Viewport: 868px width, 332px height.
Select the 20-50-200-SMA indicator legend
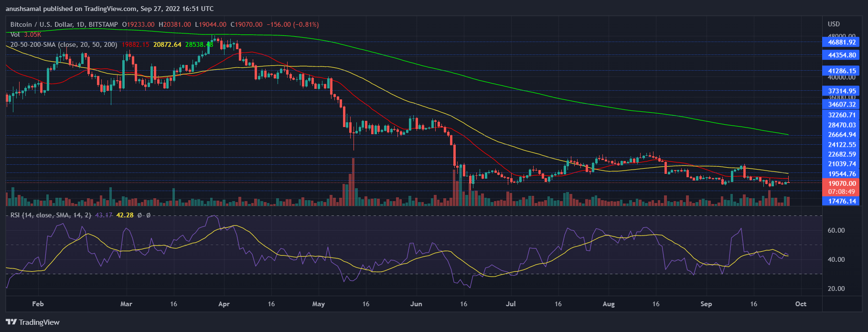pos(64,44)
